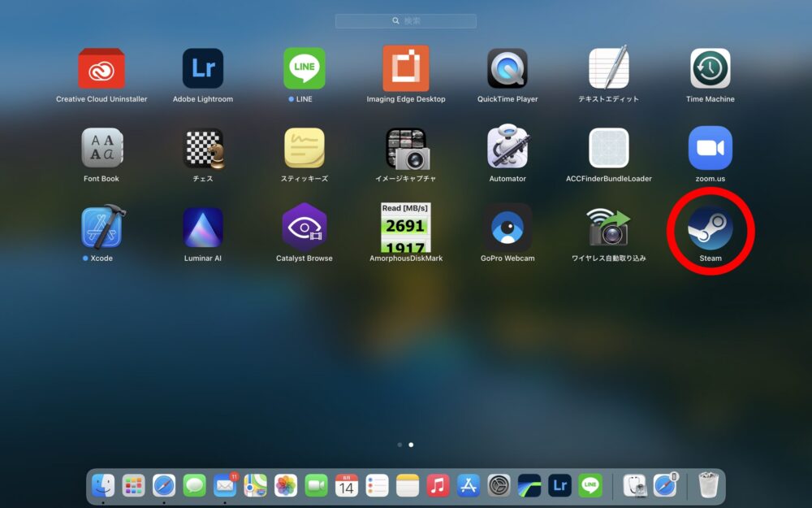Open Messages from the Dock
812x508 pixels.
coord(195,486)
